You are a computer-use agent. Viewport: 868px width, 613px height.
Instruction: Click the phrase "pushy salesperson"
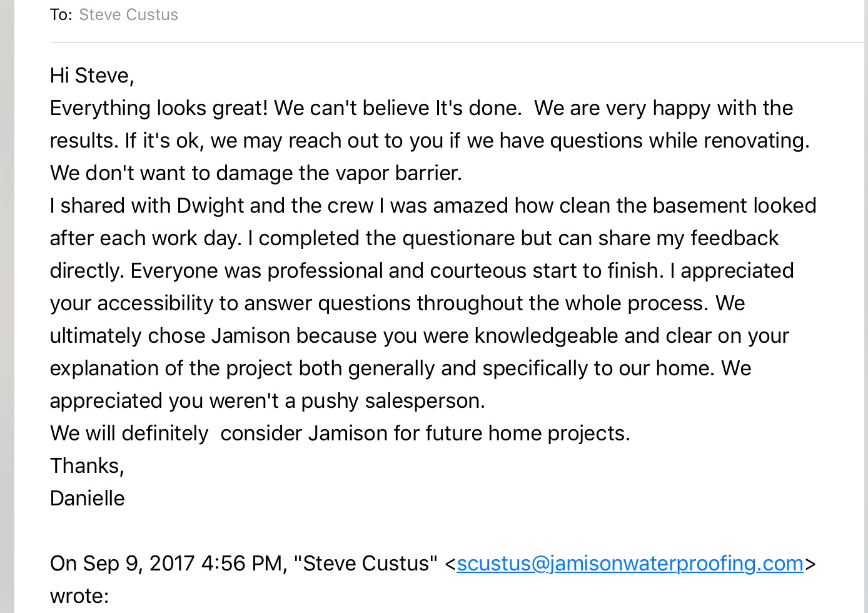[x=392, y=401]
